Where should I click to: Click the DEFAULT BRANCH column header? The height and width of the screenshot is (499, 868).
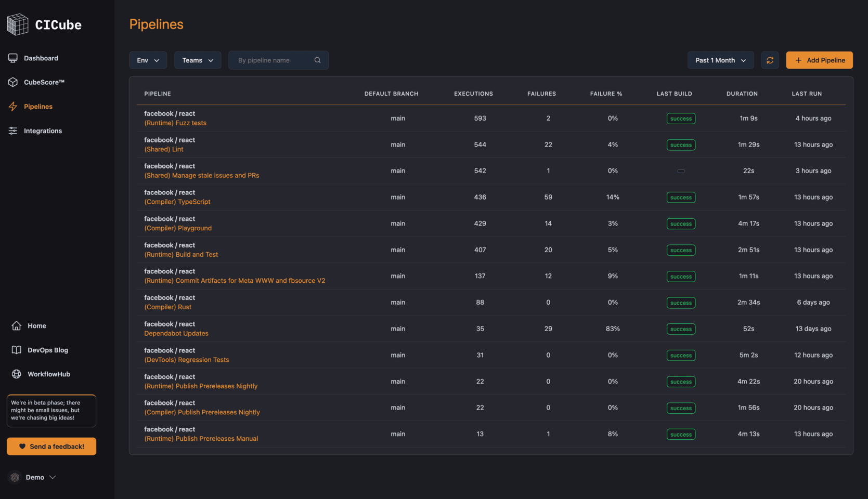click(391, 94)
